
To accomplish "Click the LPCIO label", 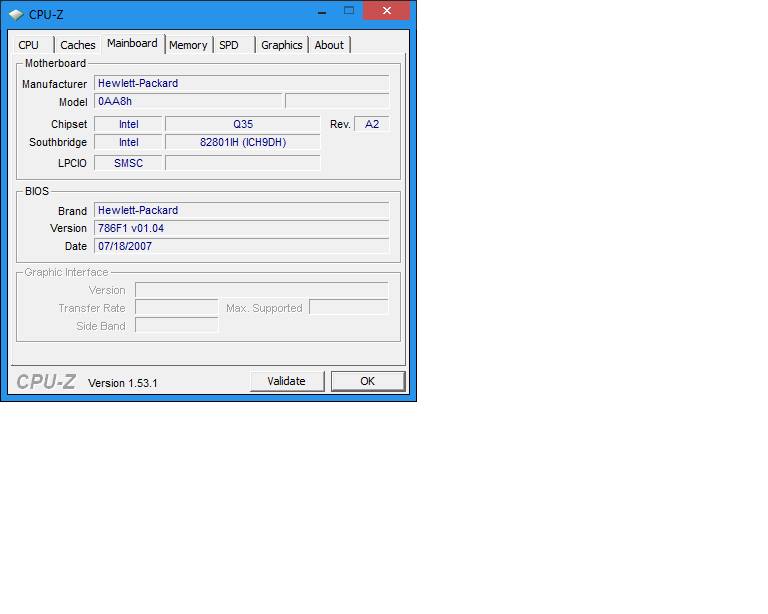I will 72,164.
